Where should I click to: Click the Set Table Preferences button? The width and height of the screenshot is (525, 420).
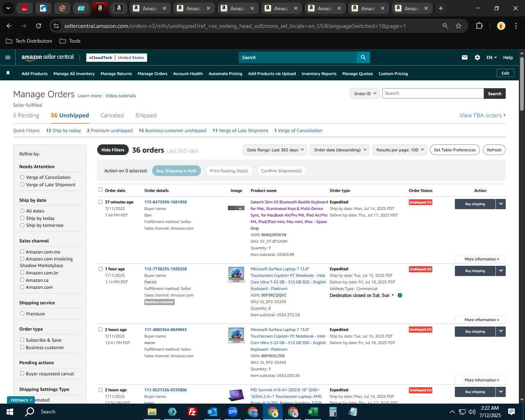click(455, 150)
